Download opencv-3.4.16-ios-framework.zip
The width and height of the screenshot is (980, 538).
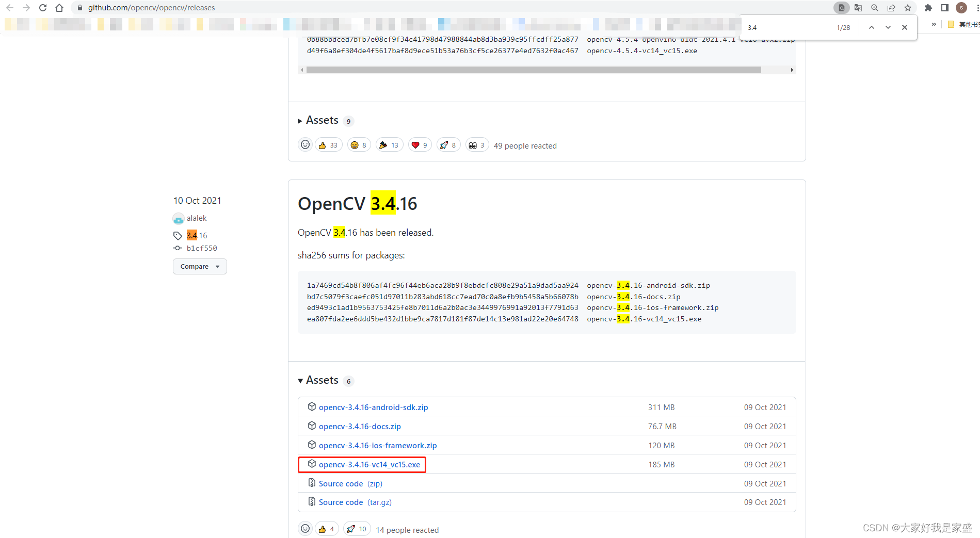pos(378,445)
